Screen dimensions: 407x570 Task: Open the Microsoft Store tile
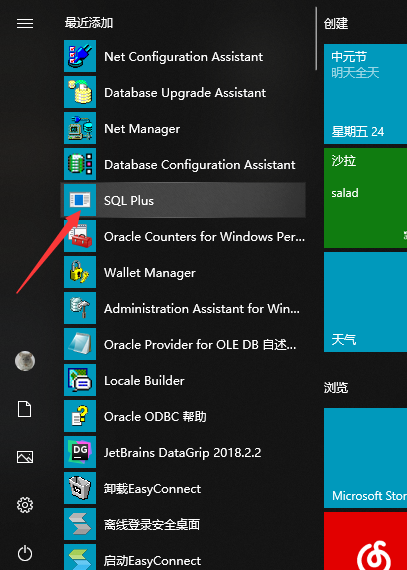pos(365,458)
